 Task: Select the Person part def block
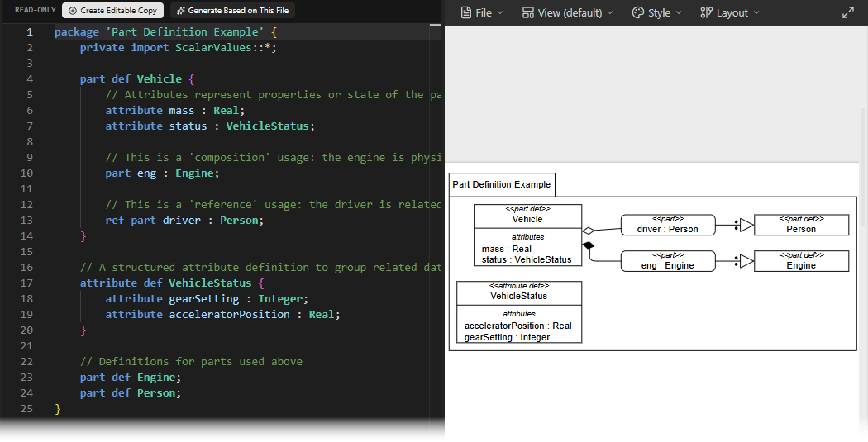(801, 225)
